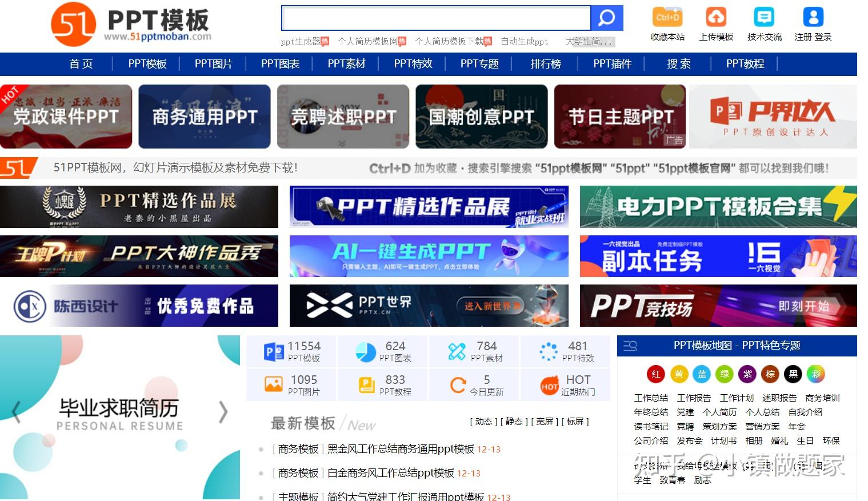Open the 节日主题PPT banner

(620, 117)
